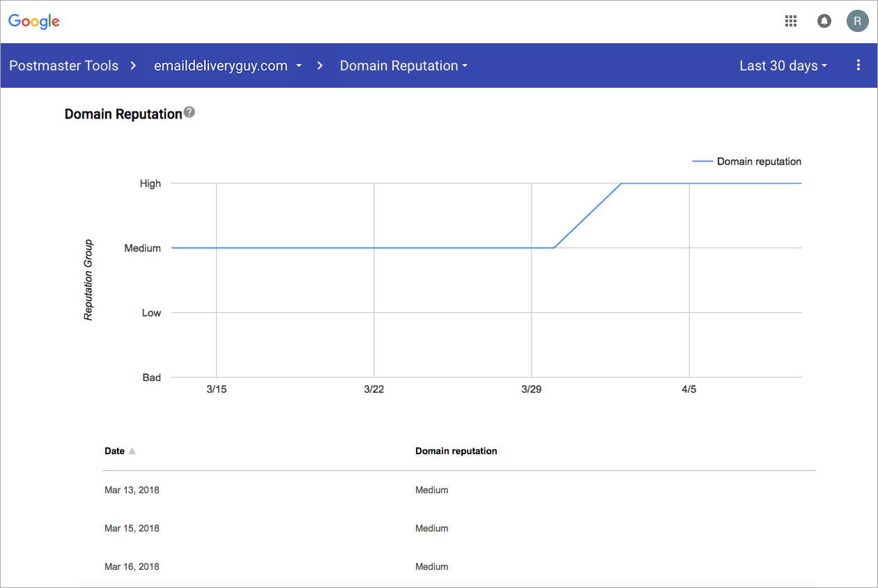Open the account avatar labeled R
Screen dimensions: 878x588
857,22
